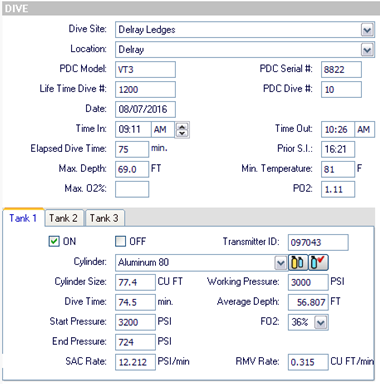Click the PO2 field 1.11
Image resolution: width=380 pixels, height=384 pixels.
[x=338, y=189]
